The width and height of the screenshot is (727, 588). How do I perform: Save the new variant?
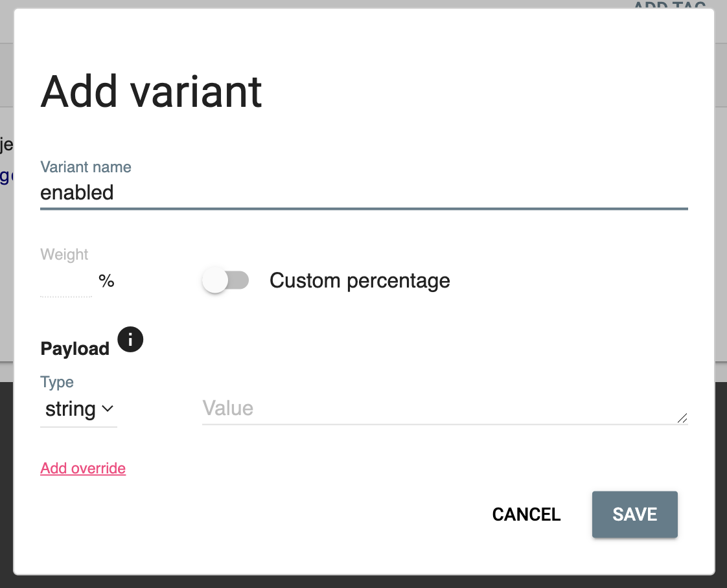click(x=634, y=514)
